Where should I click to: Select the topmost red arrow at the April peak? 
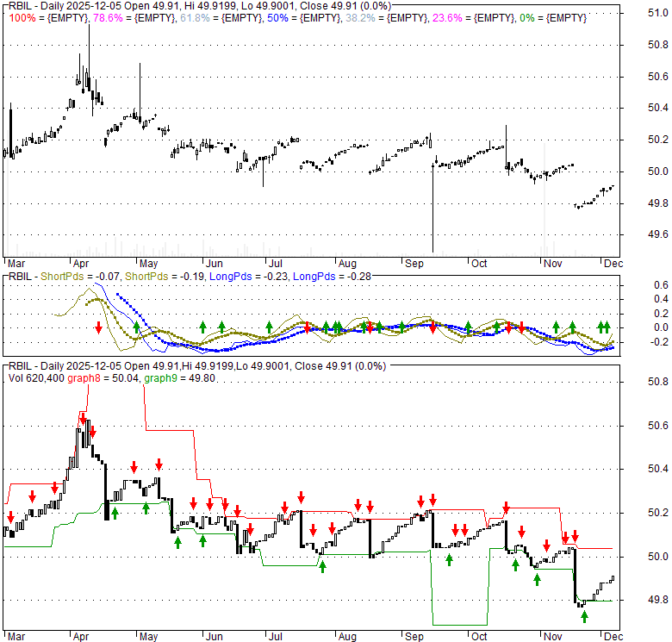click(84, 420)
